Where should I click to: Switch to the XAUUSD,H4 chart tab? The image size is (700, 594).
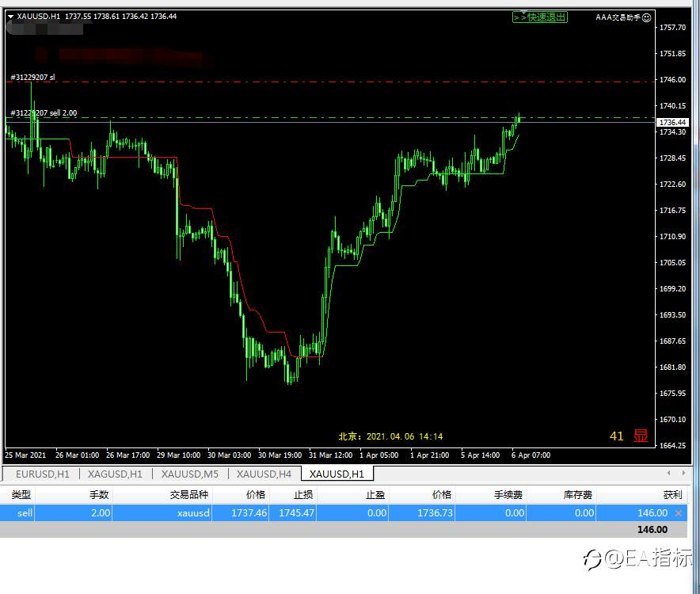[264, 474]
